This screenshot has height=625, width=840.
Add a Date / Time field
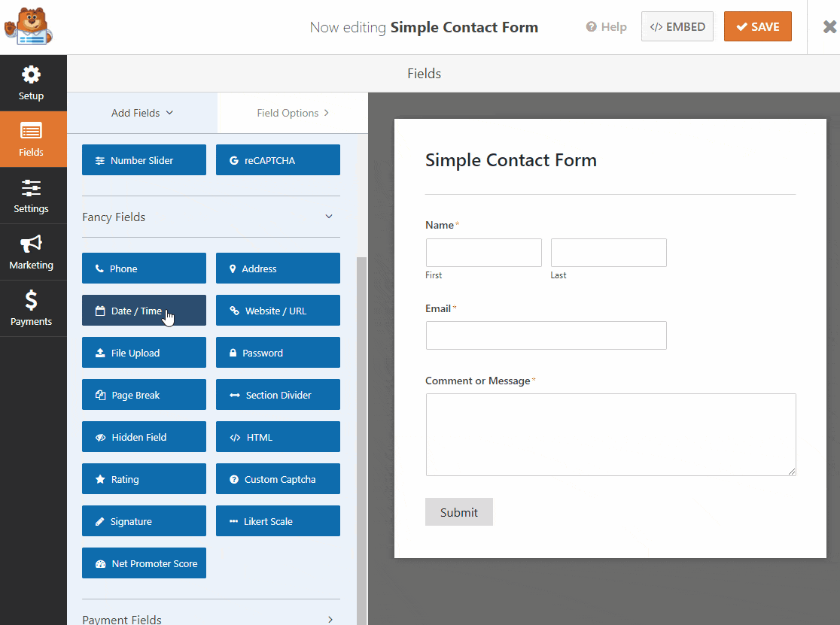coord(144,311)
